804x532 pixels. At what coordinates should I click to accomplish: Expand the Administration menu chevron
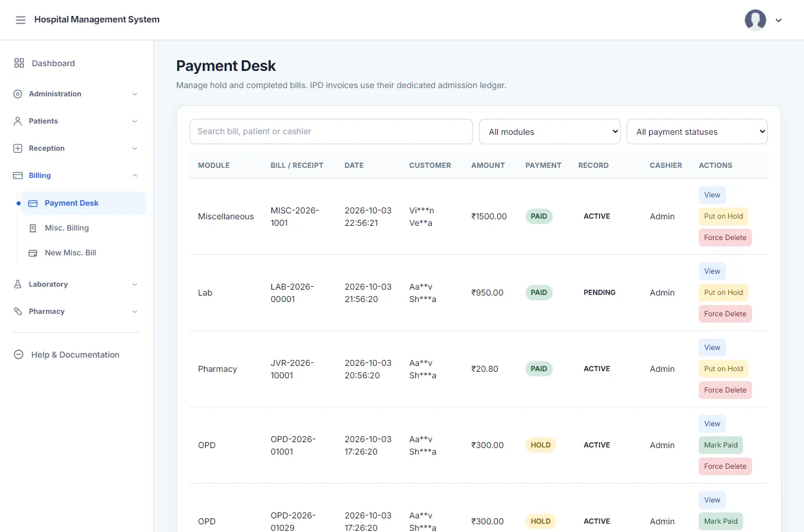click(135, 94)
